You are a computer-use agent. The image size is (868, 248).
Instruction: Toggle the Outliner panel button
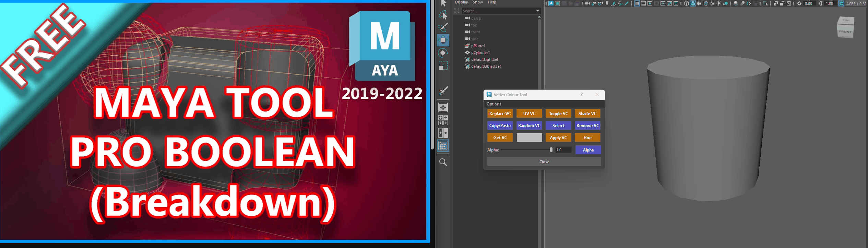pos(443,146)
